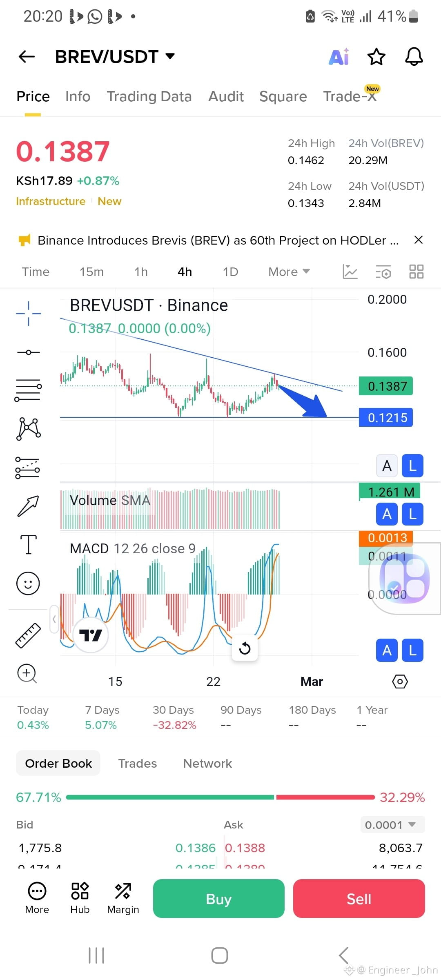Select the 1D chart interval

click(x=230, y=272)
